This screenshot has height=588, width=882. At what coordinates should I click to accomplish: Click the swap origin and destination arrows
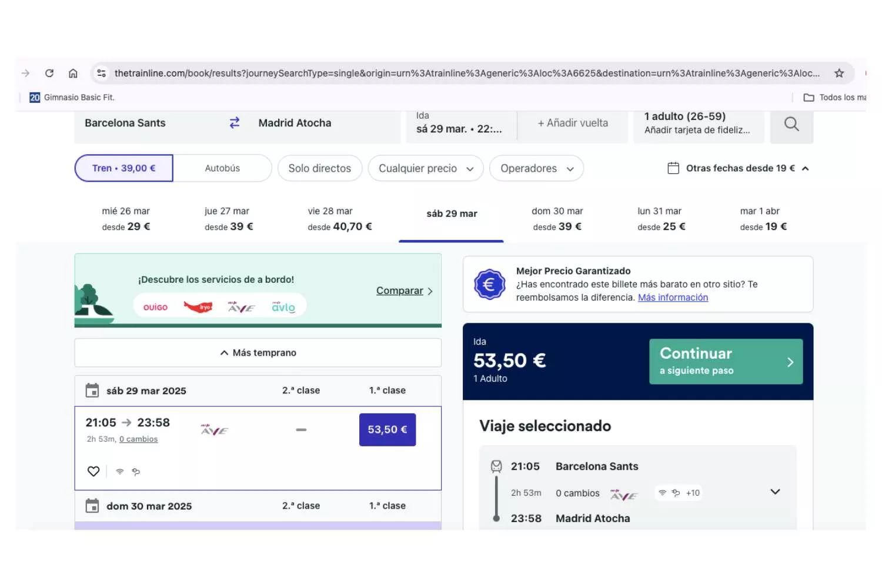[235, 123]
